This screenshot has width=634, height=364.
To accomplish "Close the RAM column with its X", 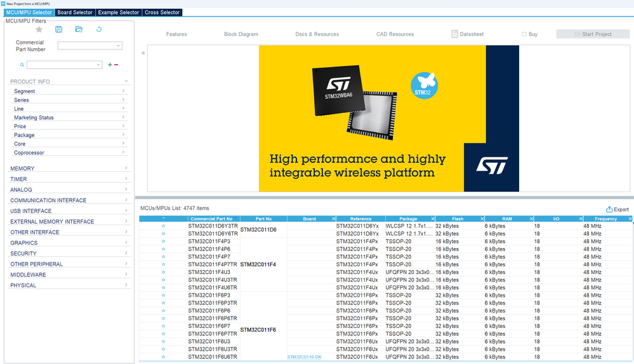I will (531, 219).
